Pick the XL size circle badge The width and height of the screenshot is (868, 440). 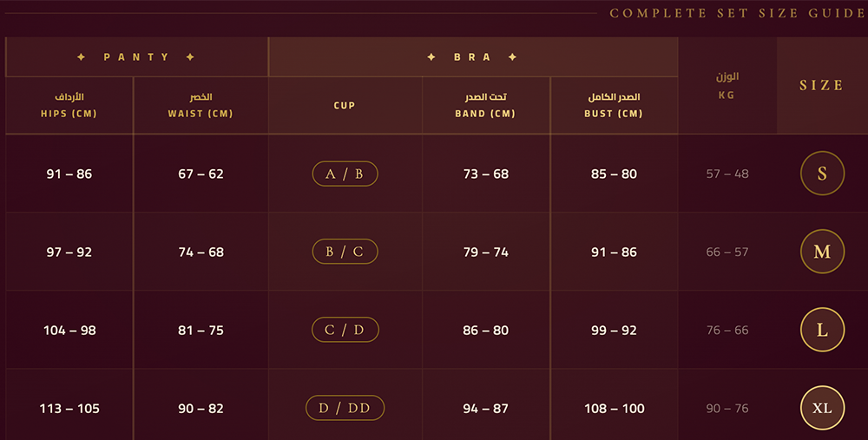(x=822, y=408)
